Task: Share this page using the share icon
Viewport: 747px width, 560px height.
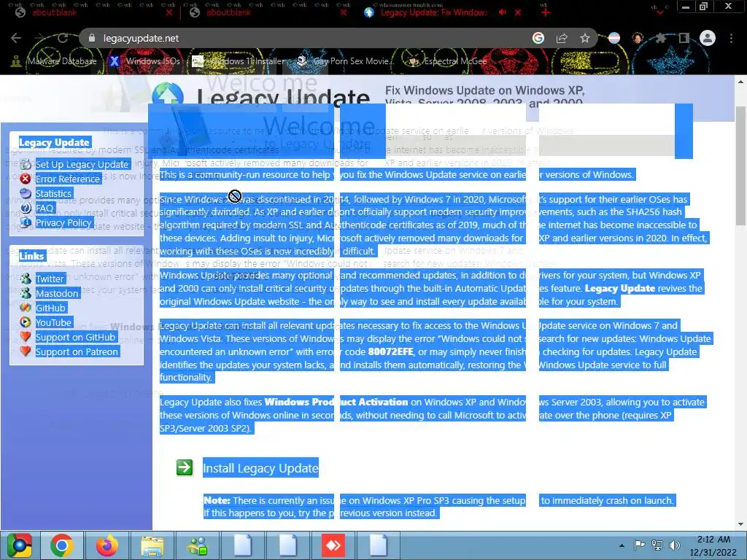Action: click(562, 38)
